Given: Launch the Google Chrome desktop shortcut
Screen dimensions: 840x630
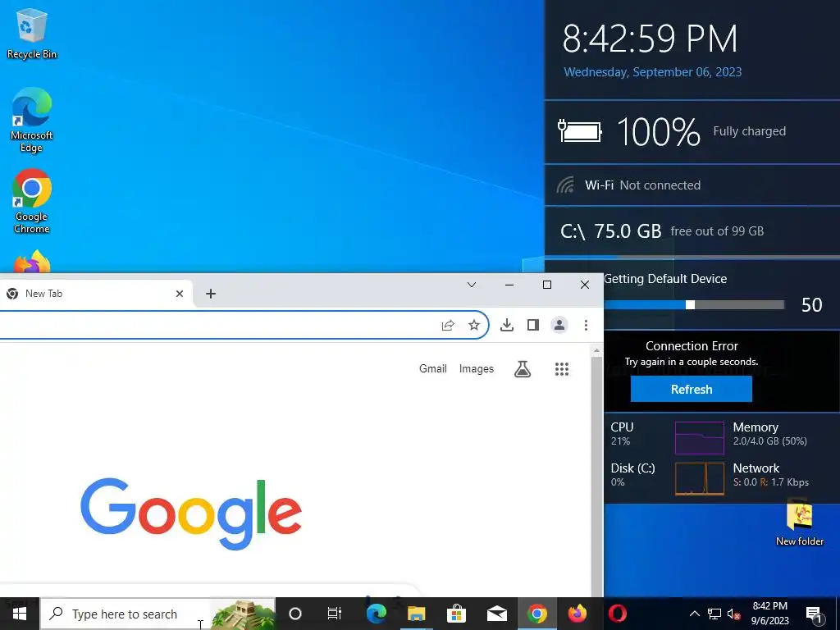Looking at the screenshot, I should click(32, 202).
